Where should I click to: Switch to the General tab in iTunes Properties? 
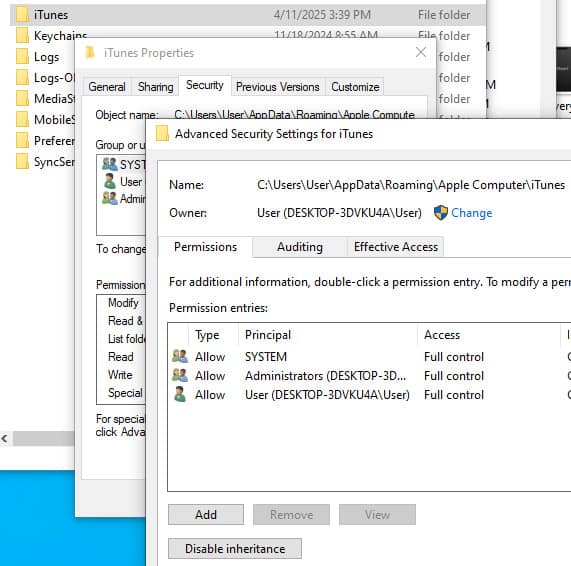(107, 87)
